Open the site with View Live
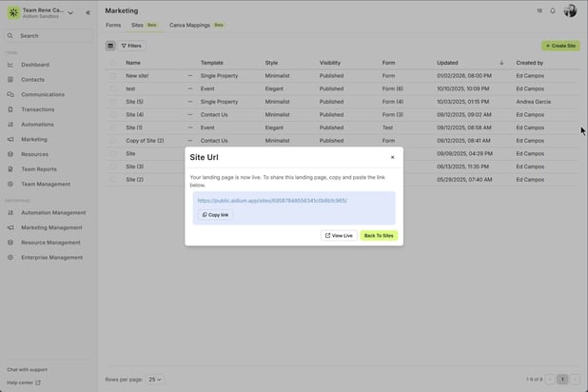Viewport: 588px width, 392px height. click(339, 235)
